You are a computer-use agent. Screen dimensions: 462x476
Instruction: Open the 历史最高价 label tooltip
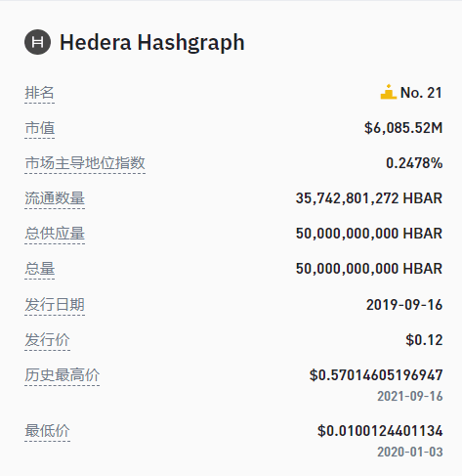coord(62,375)
